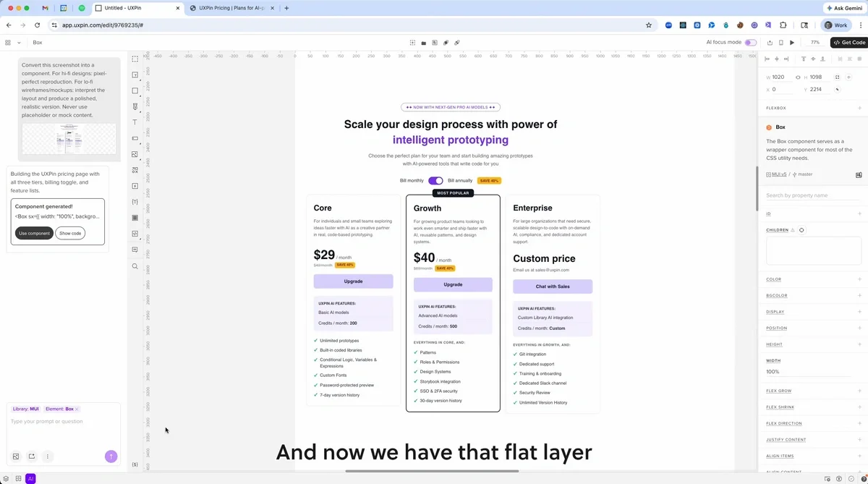Image resolution: width=868 pixels, height=484 pixels.
Task: Select the Image tool in the left toolbar
Action: click(135, 155)
